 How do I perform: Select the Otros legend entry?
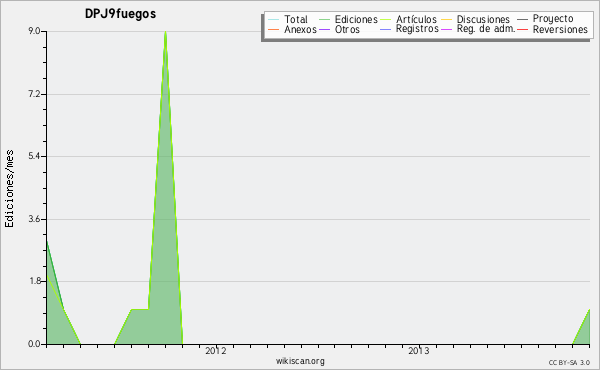(339, 29)
